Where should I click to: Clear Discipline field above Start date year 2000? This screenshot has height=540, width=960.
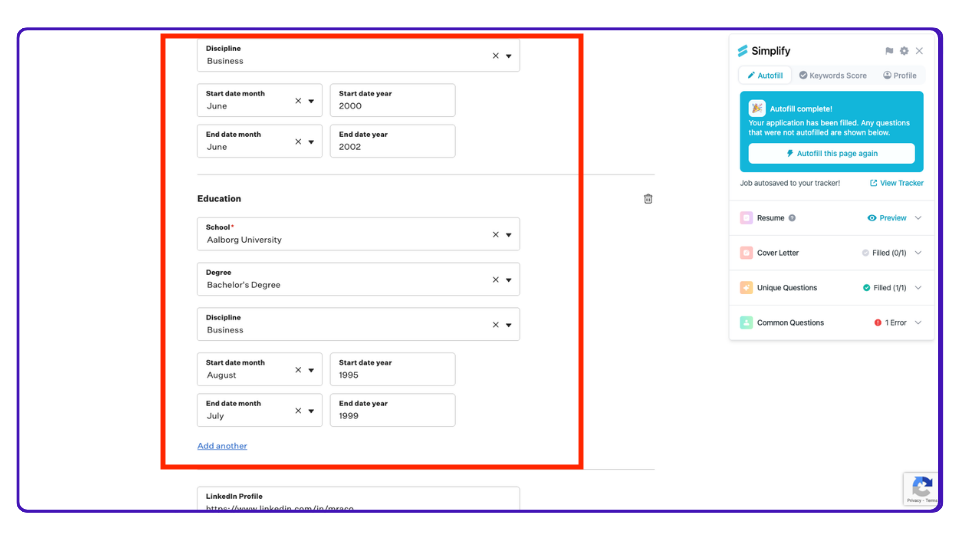tap(495, 56)
